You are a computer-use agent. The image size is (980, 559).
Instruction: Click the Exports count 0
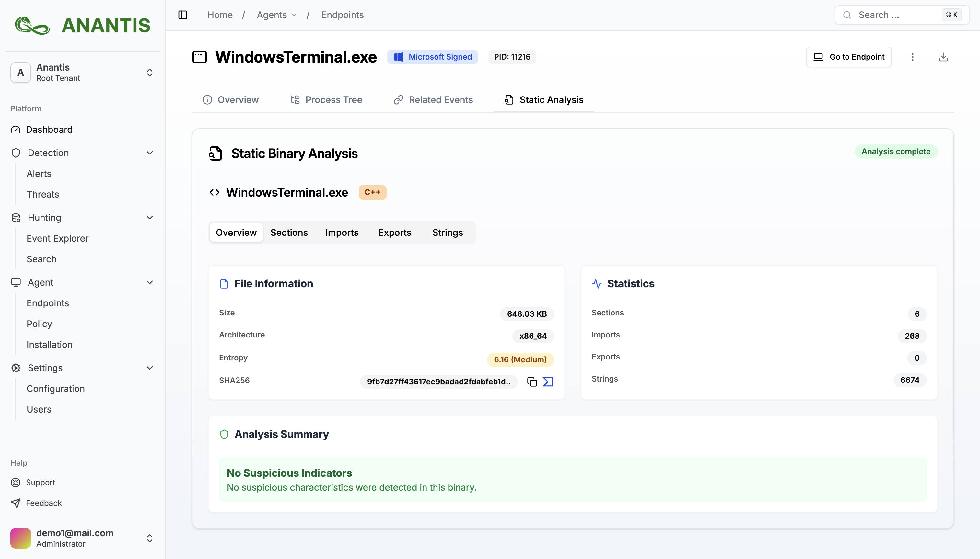pos(917,358)
